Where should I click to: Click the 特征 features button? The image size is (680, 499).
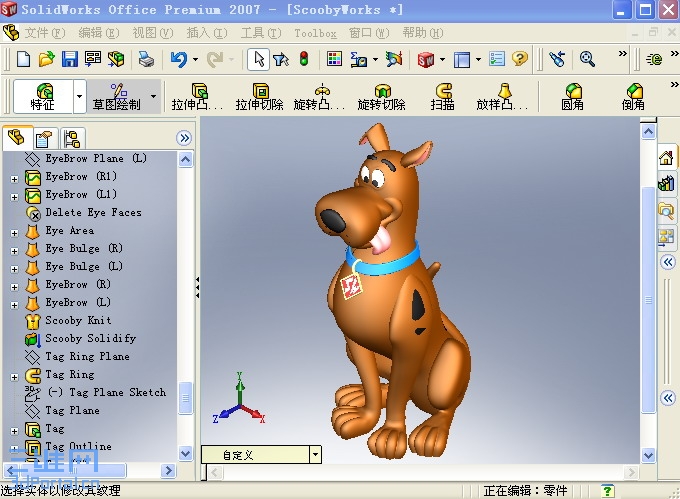click(43, 96)
